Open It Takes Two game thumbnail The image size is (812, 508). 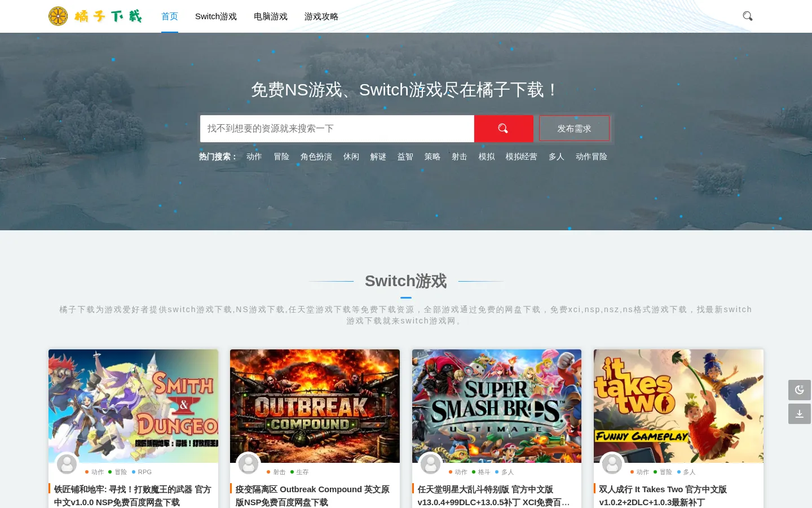coord(678,406)
